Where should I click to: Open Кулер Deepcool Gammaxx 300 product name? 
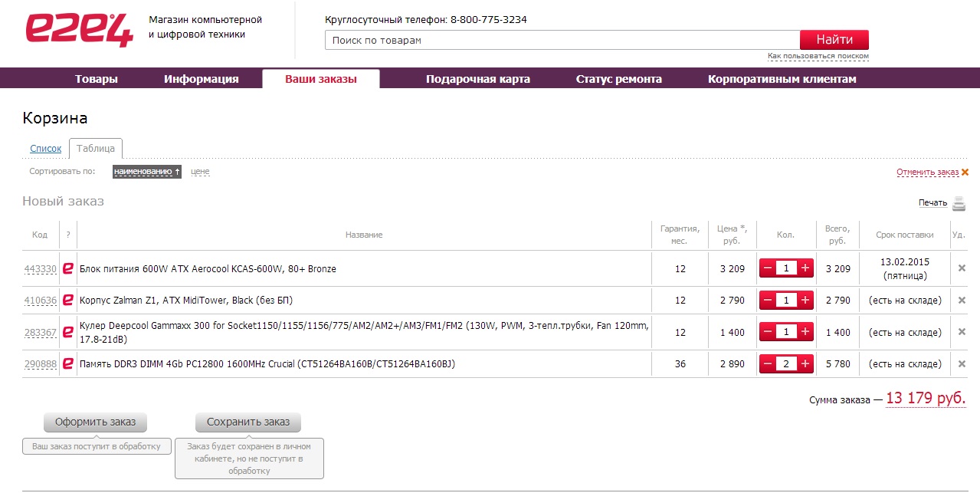coord(365,332)
